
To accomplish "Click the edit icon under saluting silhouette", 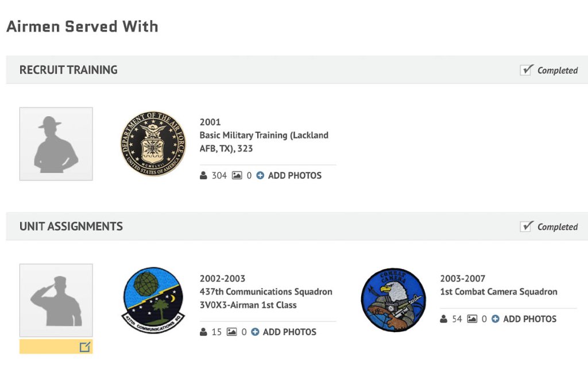I will (x=85, y=347).
